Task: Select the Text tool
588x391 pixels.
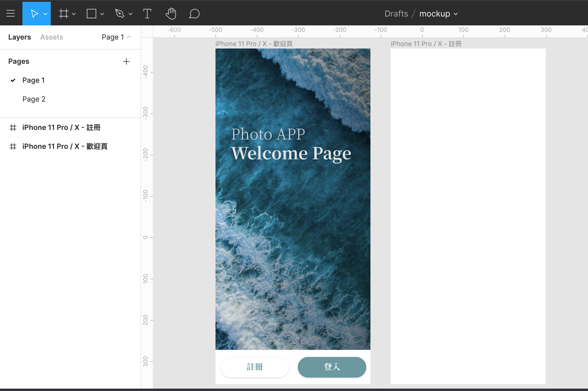Action: tap(147, 14)
